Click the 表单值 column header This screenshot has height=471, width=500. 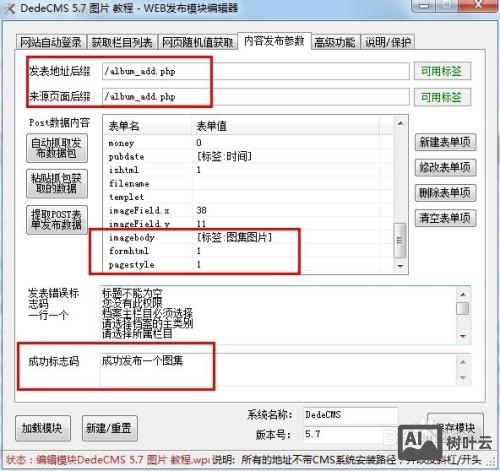pos(286,126)
